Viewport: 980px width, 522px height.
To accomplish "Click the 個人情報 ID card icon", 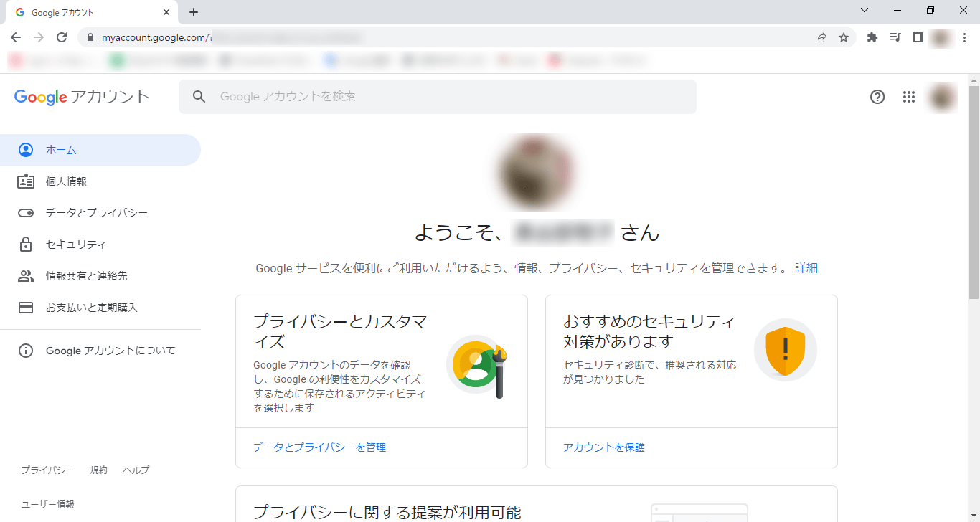I will (x=26, y=181).
